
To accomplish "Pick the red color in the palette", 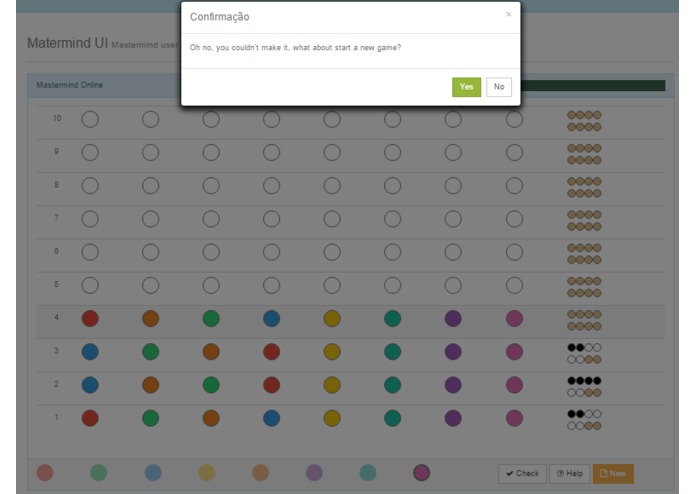I will point(45,473).
